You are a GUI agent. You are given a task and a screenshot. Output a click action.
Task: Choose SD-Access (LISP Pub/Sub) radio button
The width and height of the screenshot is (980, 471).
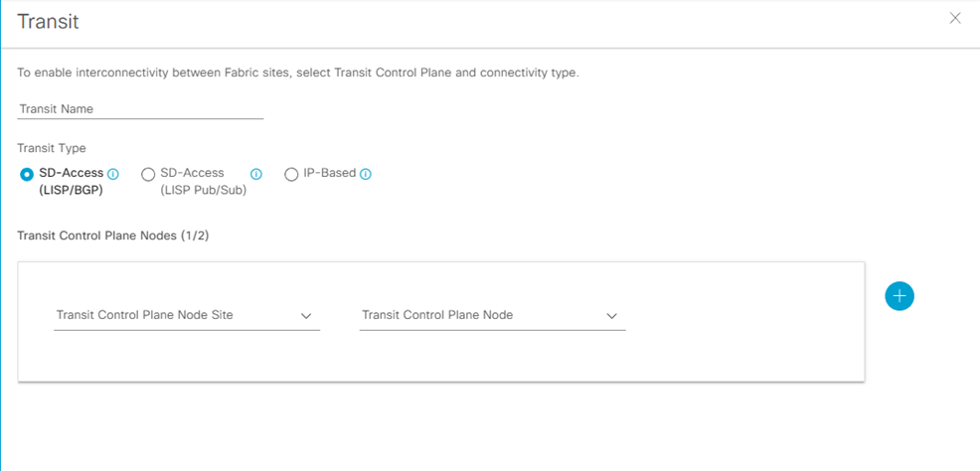click(148, 175)
